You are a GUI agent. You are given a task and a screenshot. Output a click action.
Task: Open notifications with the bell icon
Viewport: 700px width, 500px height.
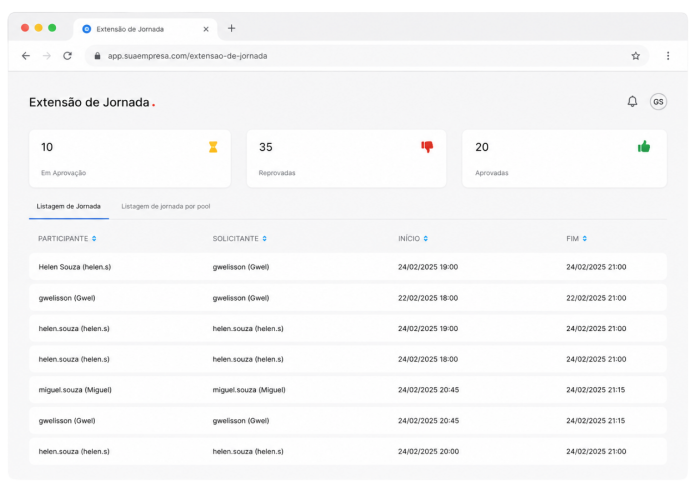[x=632, y=101]
